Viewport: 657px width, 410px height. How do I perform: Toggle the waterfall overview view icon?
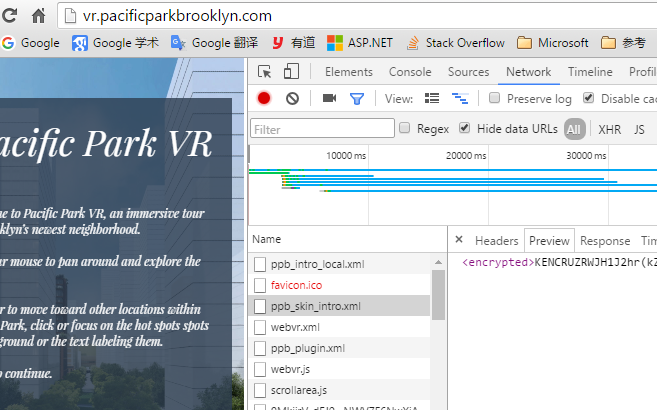[x=460, y=98]
